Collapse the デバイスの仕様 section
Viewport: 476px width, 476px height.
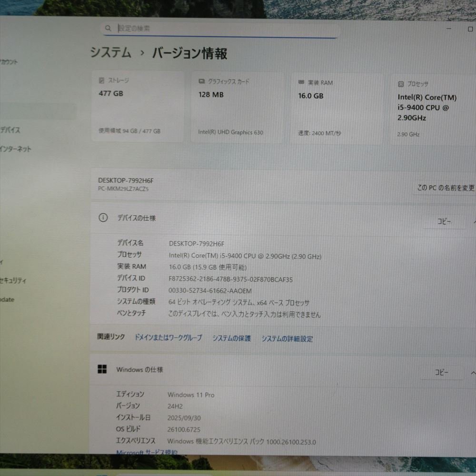[x=474, y=222]
